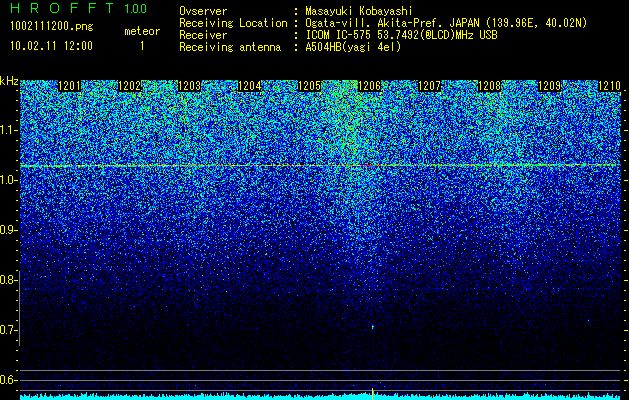Click the A504HB(yagi 4el) antenna text
Viewport: 629px width, 400px height.
[x=353, y=47]
